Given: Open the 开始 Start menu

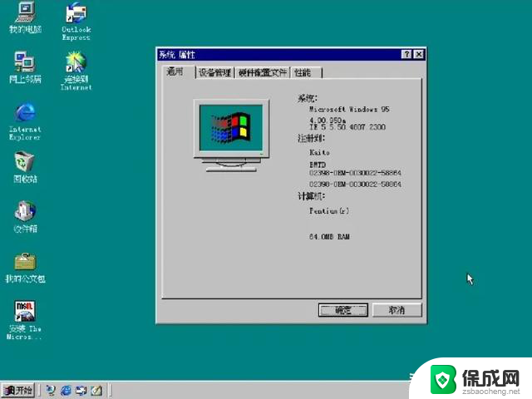Looking at the screenshot, I should (18, 390).
